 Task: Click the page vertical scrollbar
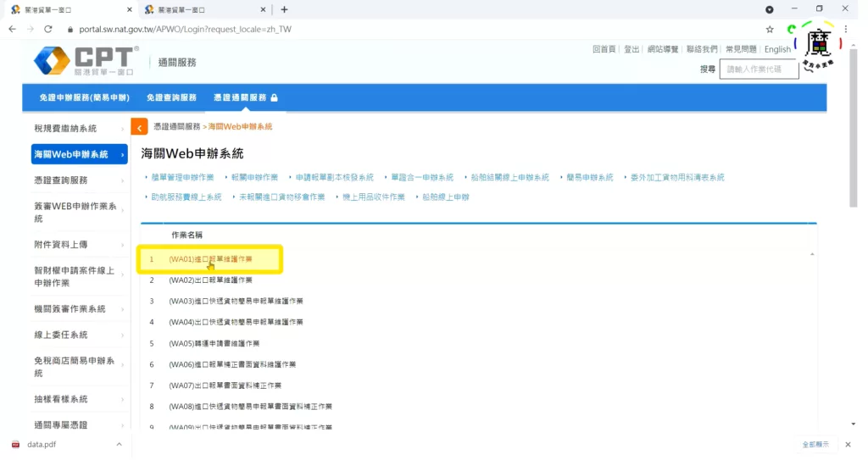click(853, 127)
